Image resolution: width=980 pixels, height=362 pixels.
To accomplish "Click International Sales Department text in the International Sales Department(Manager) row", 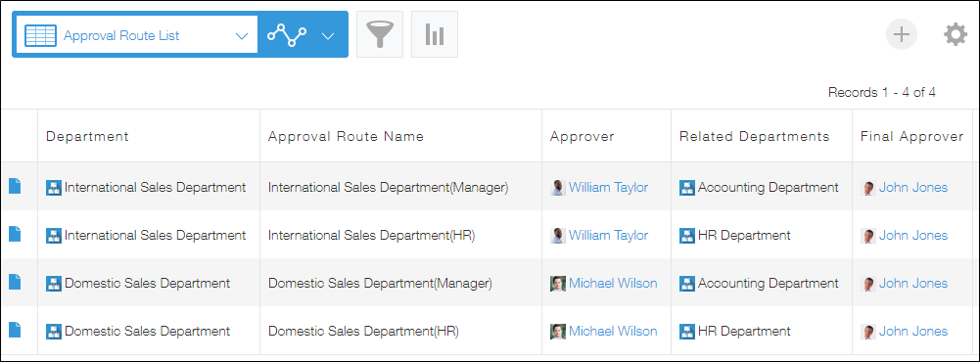I will [155, 187].
